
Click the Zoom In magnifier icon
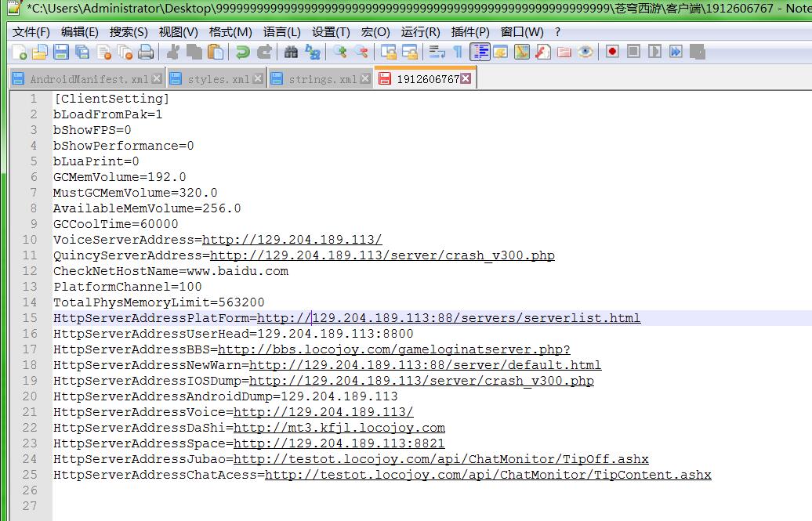[x=340, y=52]
